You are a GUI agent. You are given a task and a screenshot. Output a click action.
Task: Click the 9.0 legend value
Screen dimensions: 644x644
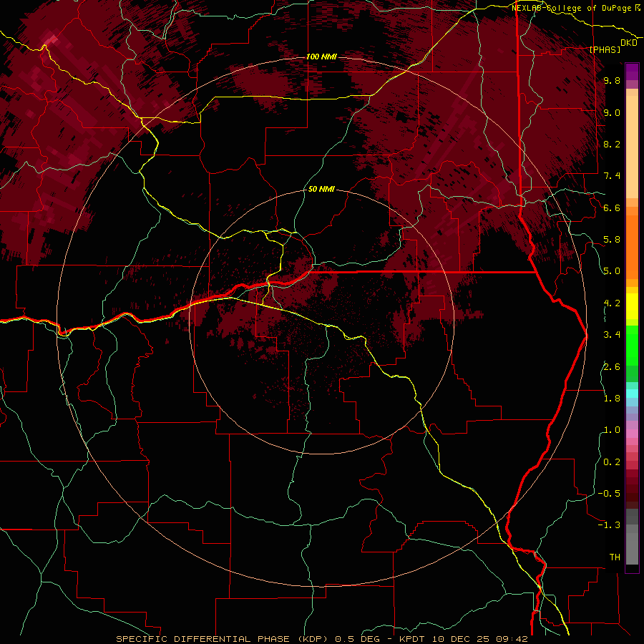(x=612, y=112)
